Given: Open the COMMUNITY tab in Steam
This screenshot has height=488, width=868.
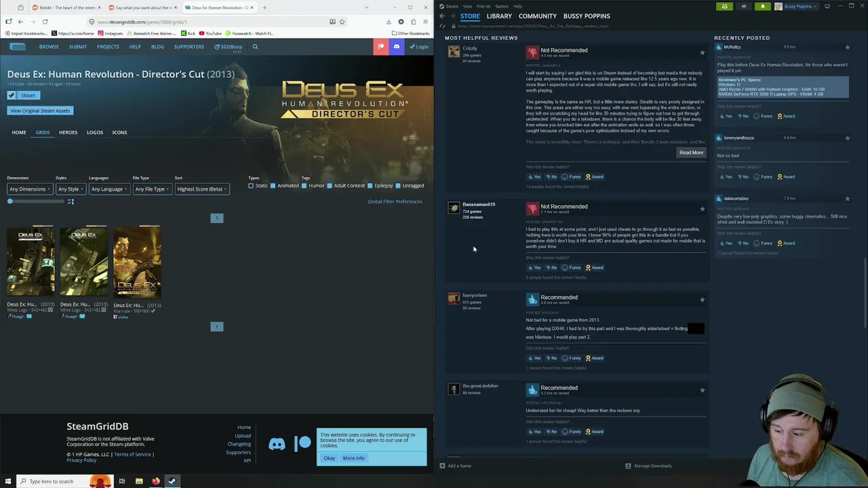Looking at the screenshot, I should [x=538, y=16].
